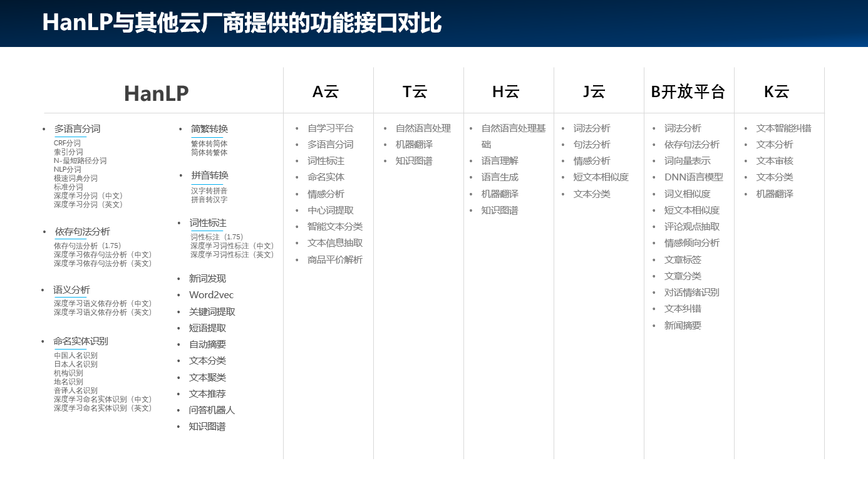This screenshot has width=868, height=488.
Task: Click 短文本相似度 under J云
Action: click(600, 177)
